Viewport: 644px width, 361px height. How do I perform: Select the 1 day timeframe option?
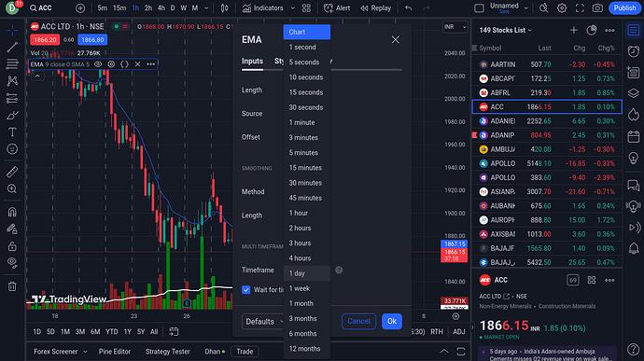coord(307,273)
